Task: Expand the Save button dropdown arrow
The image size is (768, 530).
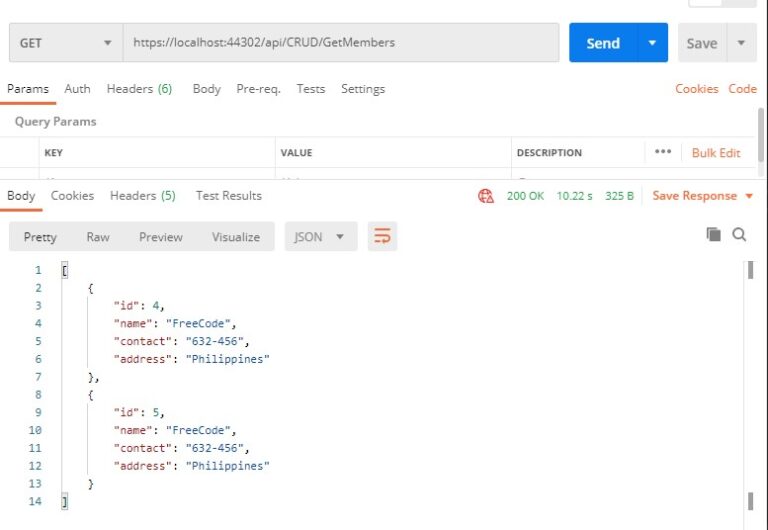Action: tap(742, 43)
